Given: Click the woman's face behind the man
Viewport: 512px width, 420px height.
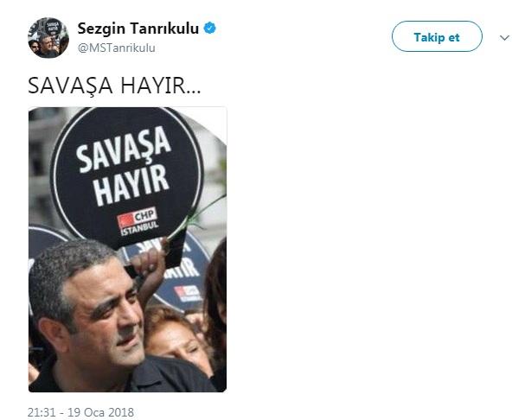Looking at the screenshot, I should (176, 343).
